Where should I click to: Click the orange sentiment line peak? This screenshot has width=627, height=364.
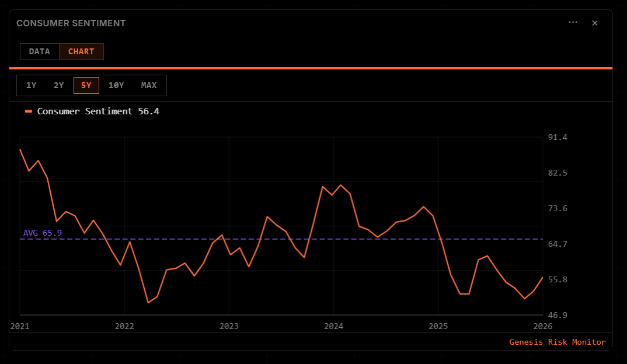(20, 149)
